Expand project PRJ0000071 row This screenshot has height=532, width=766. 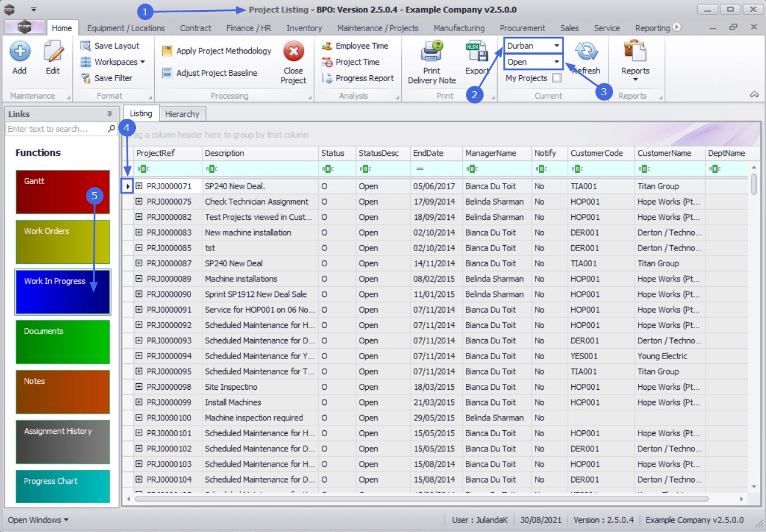tap(139, 186)
